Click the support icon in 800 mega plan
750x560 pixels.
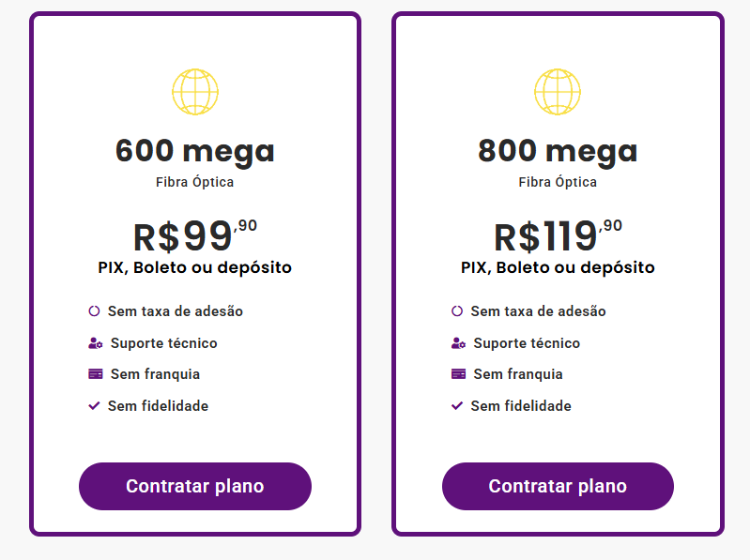click(458, 343)
